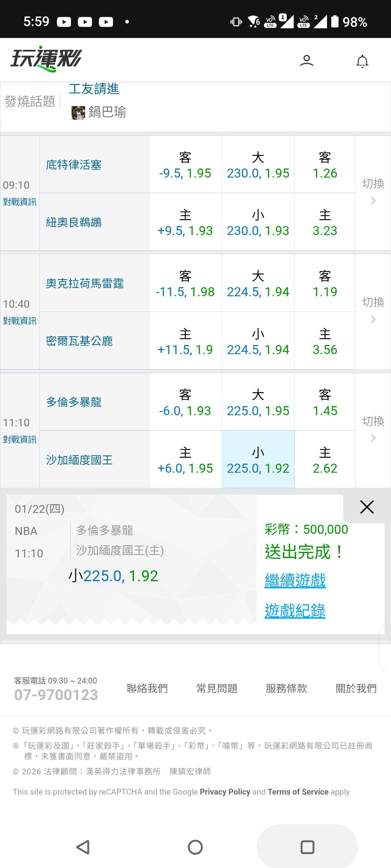Open 對戰資訊 for the 09:10 game
Screen dimensions: 391x868
click(x=20, y=202)
